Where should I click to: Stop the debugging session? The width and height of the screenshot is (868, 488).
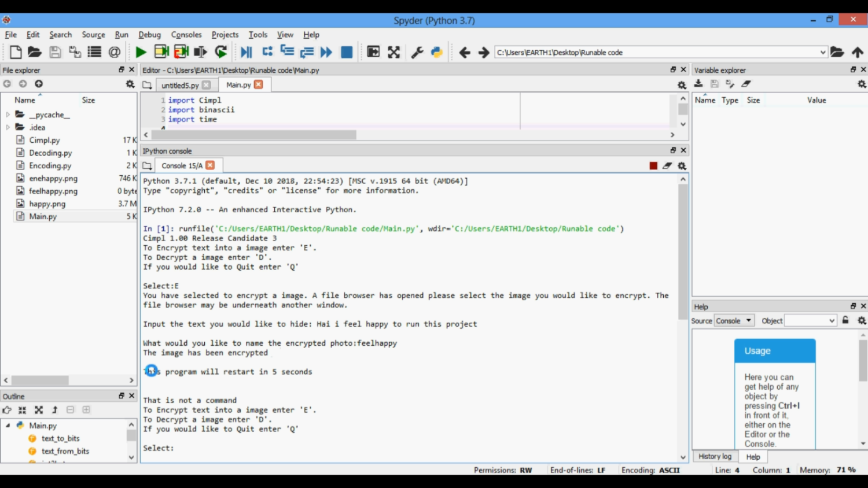click(346, 51)
